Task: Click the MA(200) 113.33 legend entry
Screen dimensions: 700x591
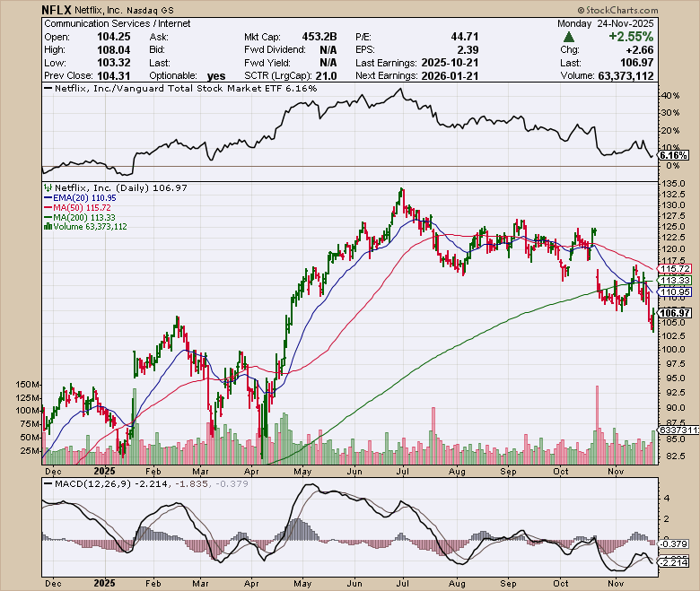Action: pyautogui.click(x=80, y=217)
